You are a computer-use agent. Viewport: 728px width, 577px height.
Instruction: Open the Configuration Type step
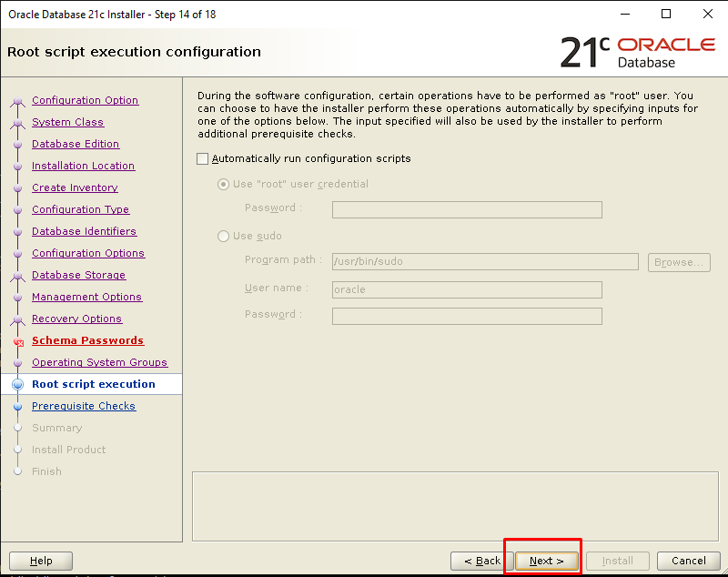coord(80,209)
